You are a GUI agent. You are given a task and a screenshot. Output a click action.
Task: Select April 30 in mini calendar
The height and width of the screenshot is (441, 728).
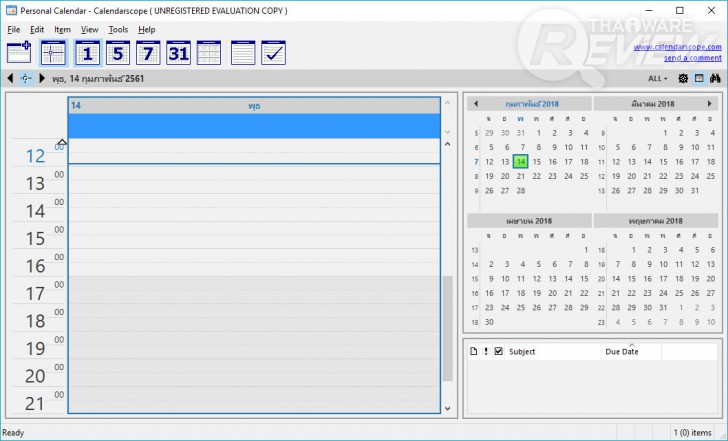(x=489, y=322)
